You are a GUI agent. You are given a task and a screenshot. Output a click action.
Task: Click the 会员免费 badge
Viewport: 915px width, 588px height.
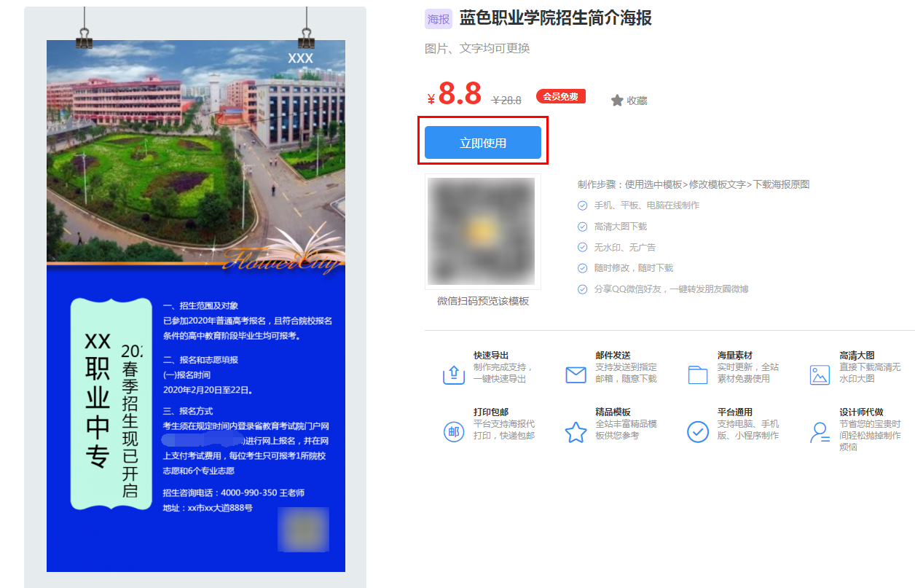(x=561, y=96)
